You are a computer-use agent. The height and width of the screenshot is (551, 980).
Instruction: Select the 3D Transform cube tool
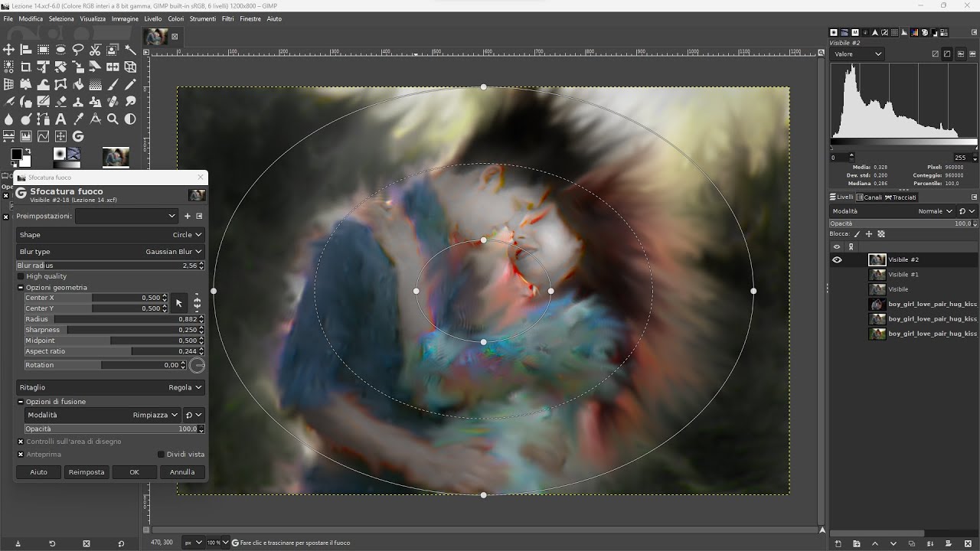click(x=130, y=67)
